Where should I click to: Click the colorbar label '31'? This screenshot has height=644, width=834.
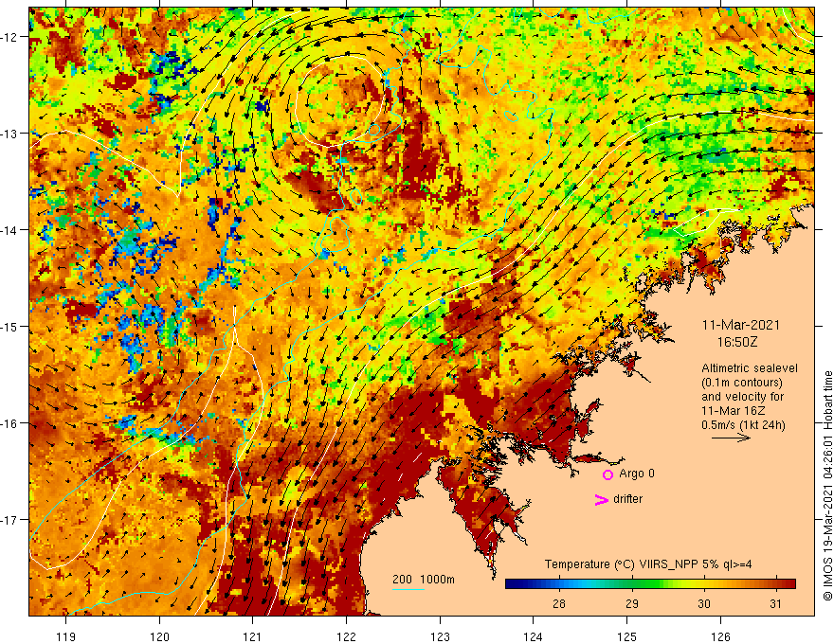pos(776,603)
